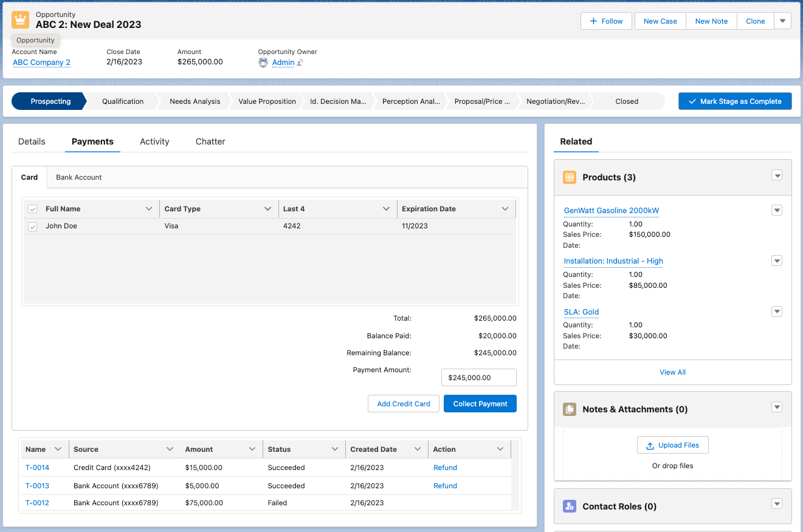The width and height of the screenshot is (803, 532).
Task: Click inside the Payment Amount input field
Action: [478, 377]
